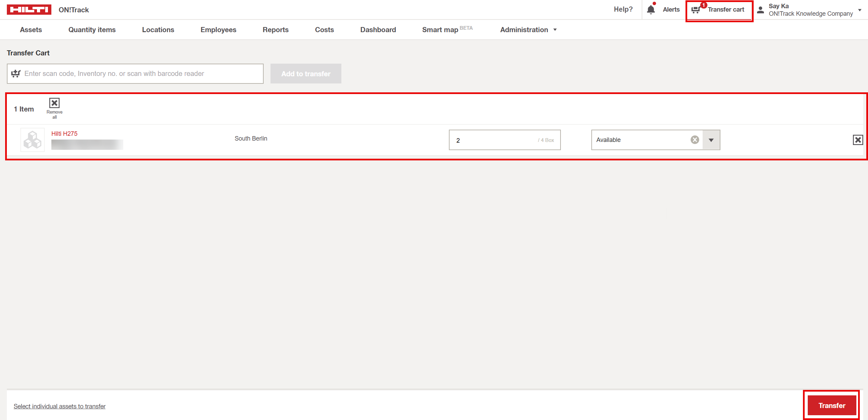Click the Remove all X icon
This screenshot has width=868, height=420.
point(54,103)
